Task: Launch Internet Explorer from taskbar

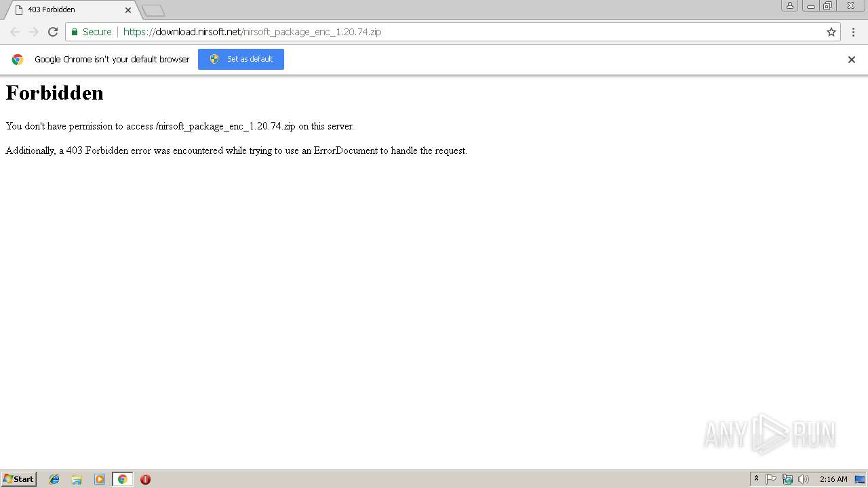Action: [x=54, y=479]
